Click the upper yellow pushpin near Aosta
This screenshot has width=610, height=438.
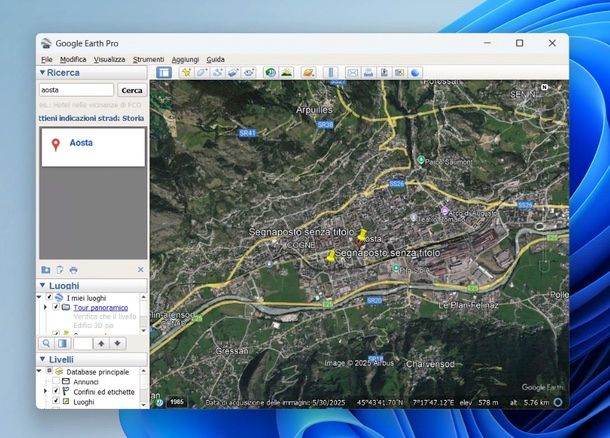361,235
